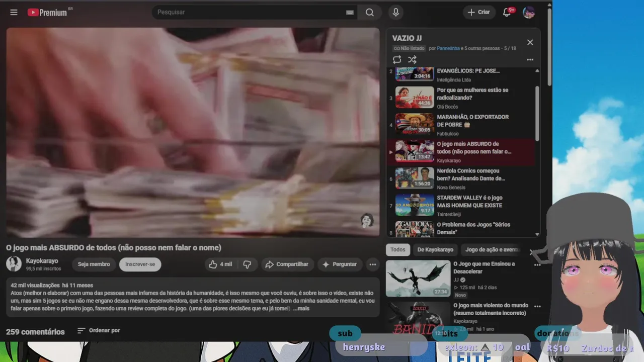644x362 pixels.
Task: Close the VAZIO JJ playlist panel
Action: (x=530, y=42)
